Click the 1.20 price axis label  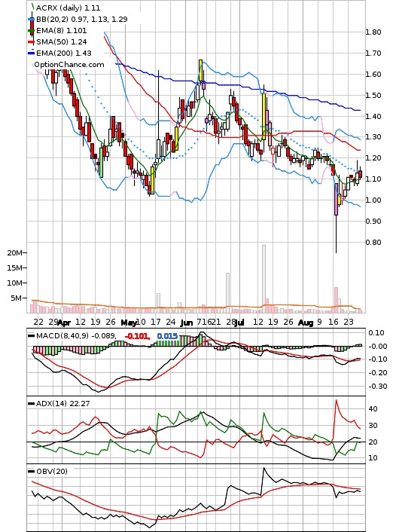click(x=373, y=158)
